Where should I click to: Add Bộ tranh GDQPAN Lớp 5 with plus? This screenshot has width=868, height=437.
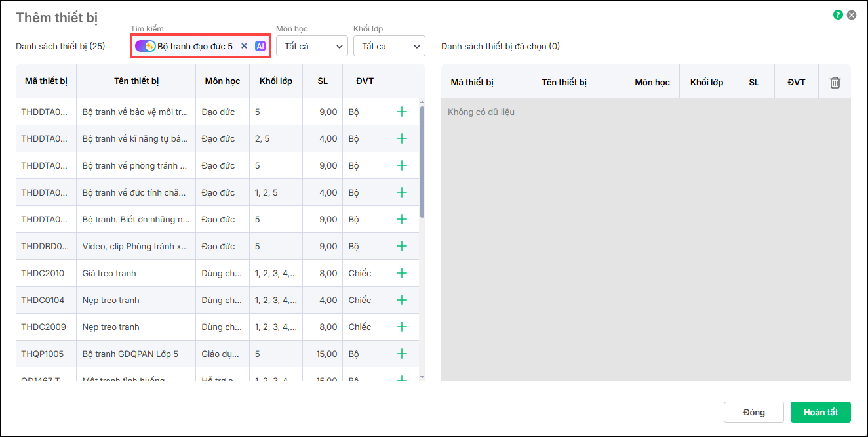402,354
